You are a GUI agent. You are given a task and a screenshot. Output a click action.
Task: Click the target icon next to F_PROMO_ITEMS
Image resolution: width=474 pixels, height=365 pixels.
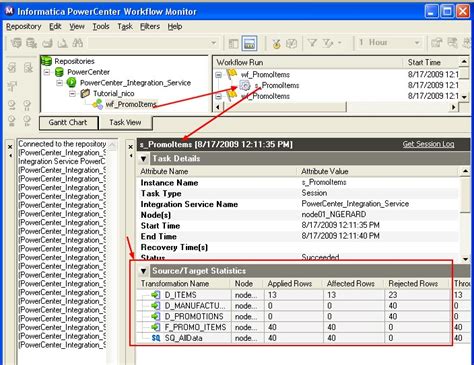click(x=155, y=327)
